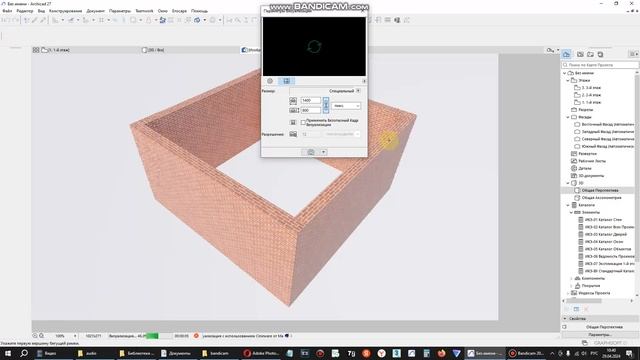Open the Layout Book icon in Navigator
Image resolution: width=640 pixels, height=360 pixels.
[x=590, y=54]
